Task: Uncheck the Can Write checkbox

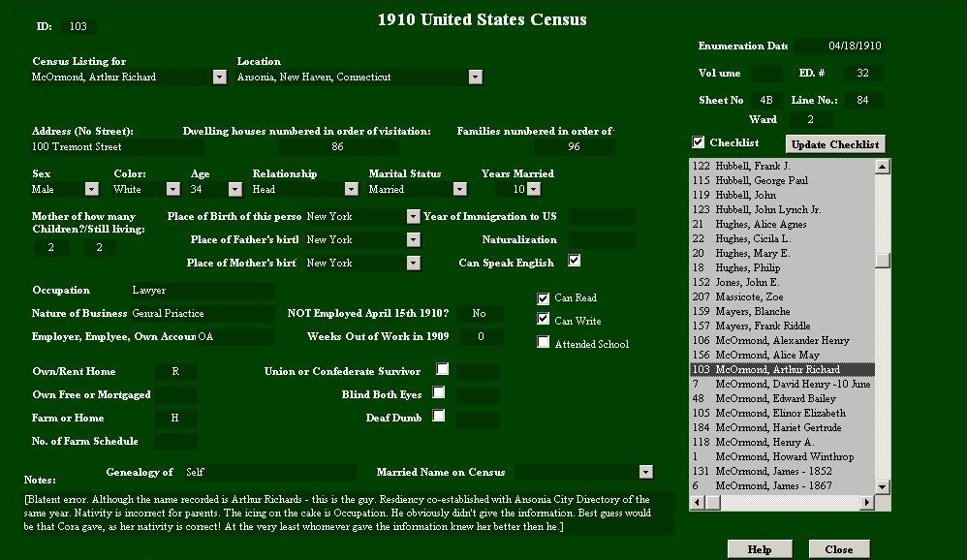Action: [x=543, y=319]
